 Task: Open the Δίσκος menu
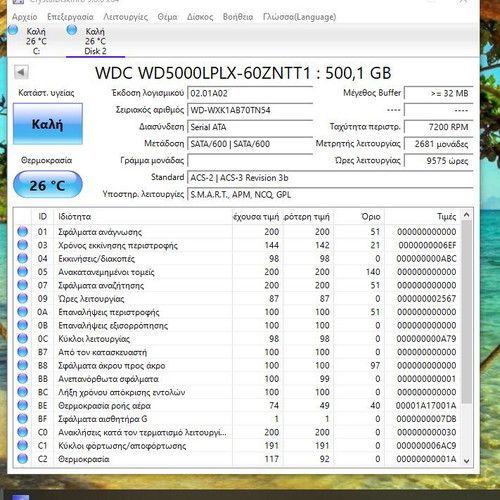pos(200,17)
